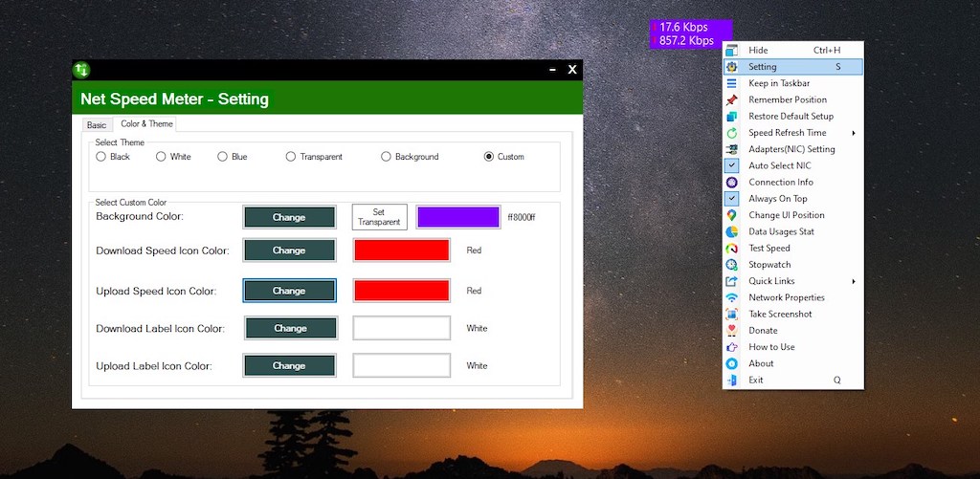The image size is (980, 479).
Task: Switch to the Basic tab
Action: point(97,125)
